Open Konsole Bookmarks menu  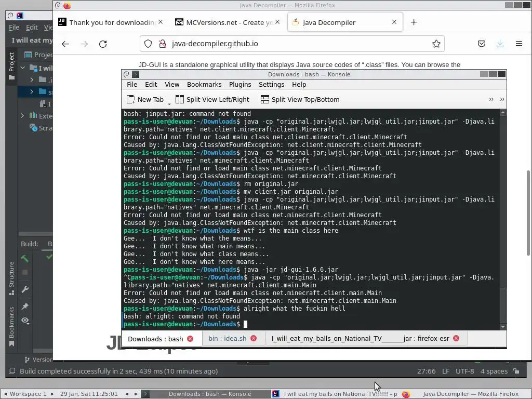[x=204, y=85]
